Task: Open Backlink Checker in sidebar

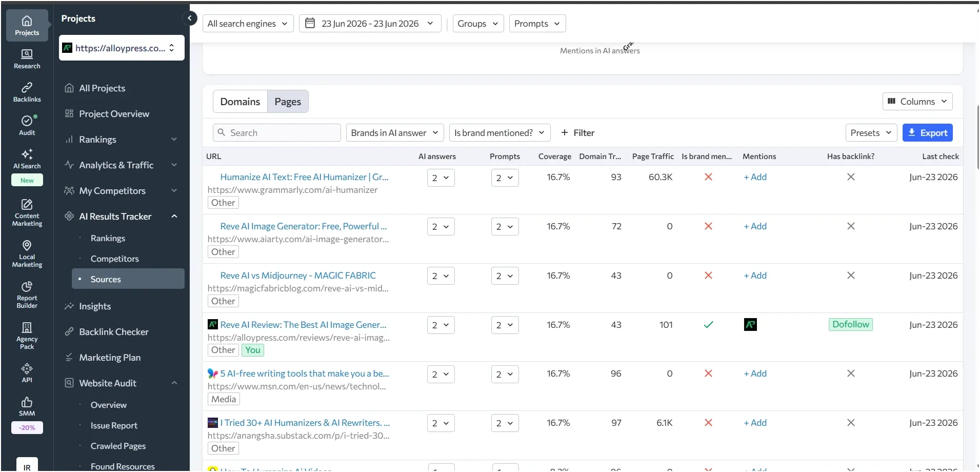Action: [x=114, y=332]
